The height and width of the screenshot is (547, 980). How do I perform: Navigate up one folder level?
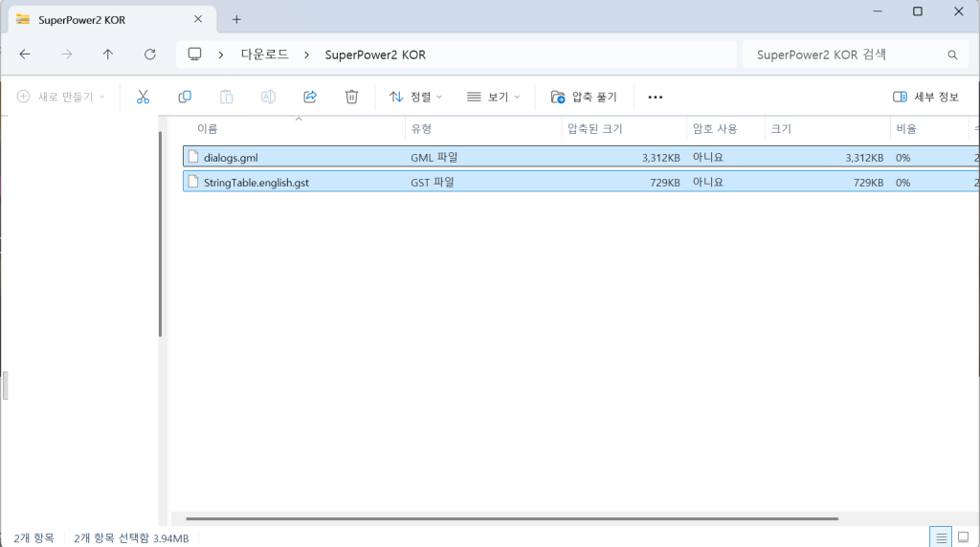(x=108, y=55)
